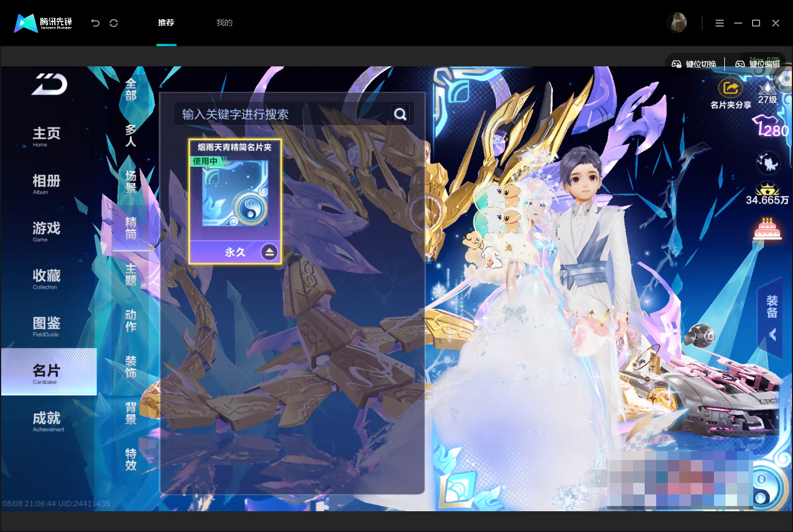Viewport: 793px width, 532px height.
Task: Click the Tencent Pioneer logo
Action: (43, 23)
